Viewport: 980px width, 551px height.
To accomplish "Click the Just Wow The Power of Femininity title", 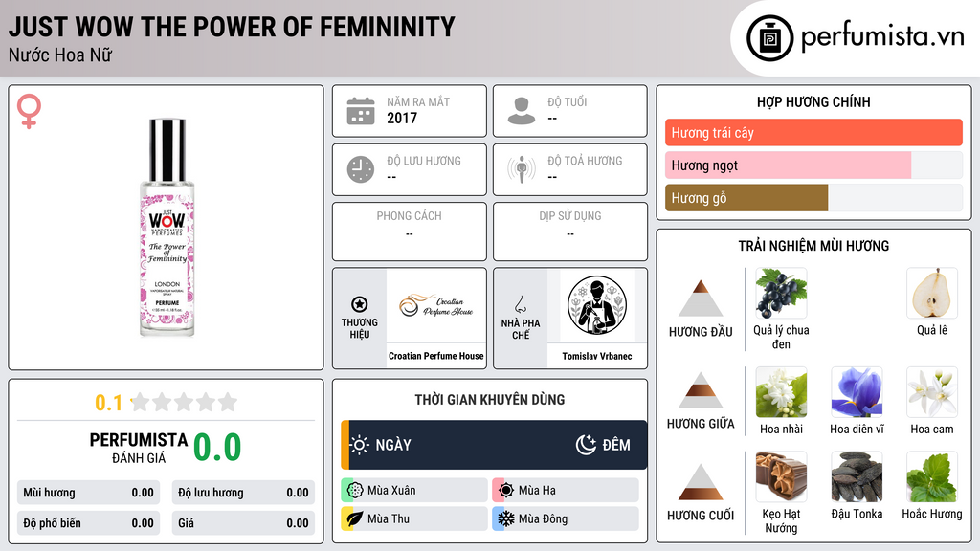I will pos(232,27).
